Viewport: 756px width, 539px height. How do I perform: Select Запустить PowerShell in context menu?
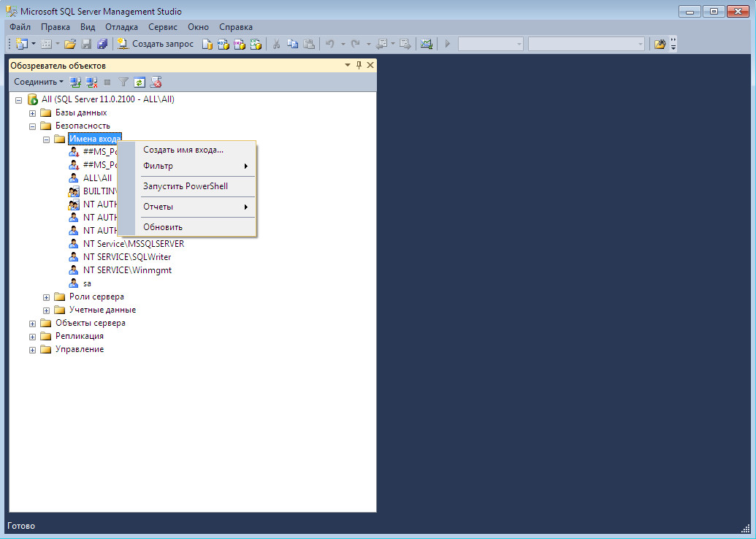point(186,186)
